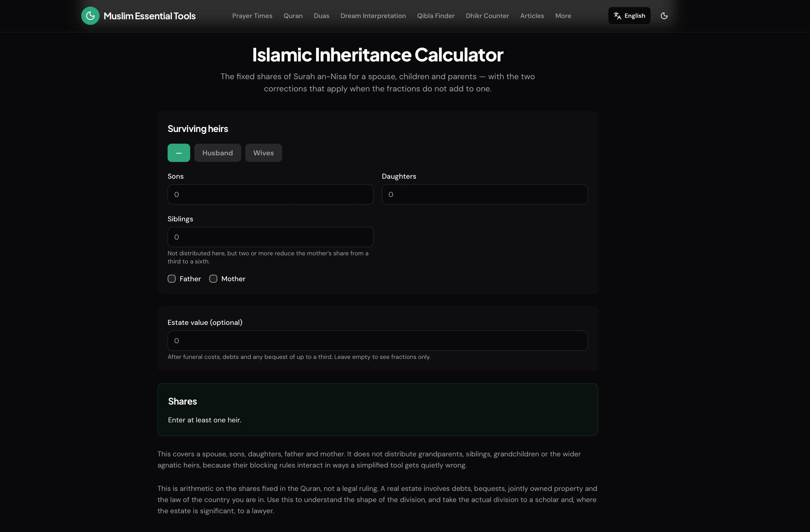
Task: Click the Estate value (optional) label
Action: 205,322
